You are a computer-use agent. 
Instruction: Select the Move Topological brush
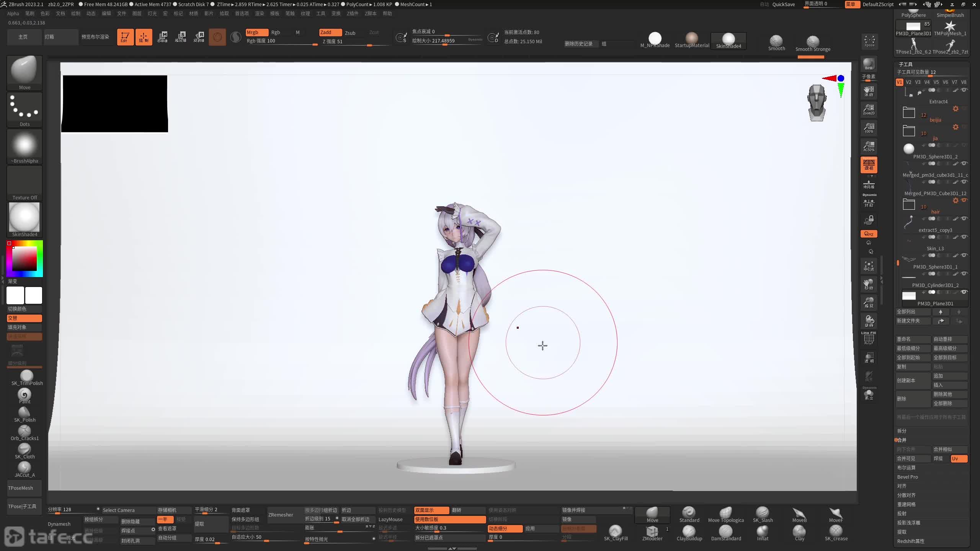[x=726, y=515]
